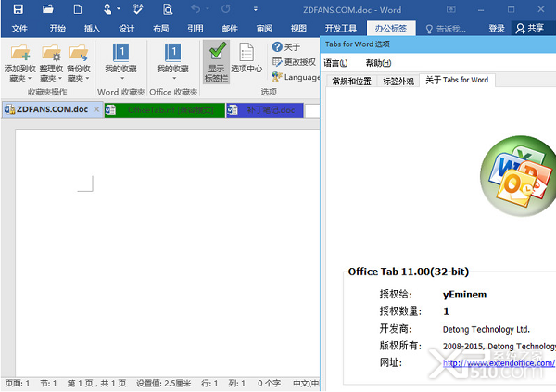Click the Save icon in quick access toolbar

(19, 9)
